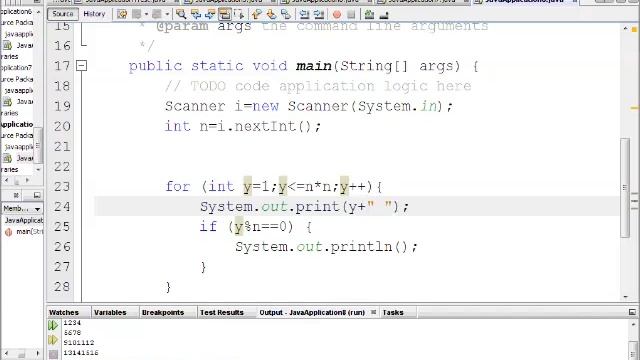This screenshot has width=640, height=360.
Task: Toggle Rectangular Selection icon
Action: point(240,14)
